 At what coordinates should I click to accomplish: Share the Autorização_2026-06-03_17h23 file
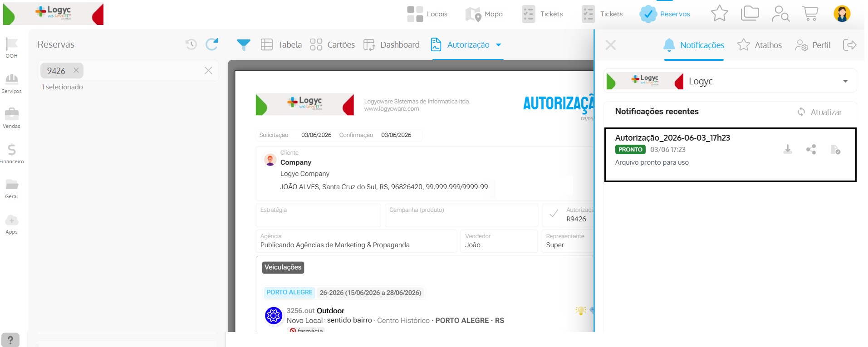click(x=811, y=149)
